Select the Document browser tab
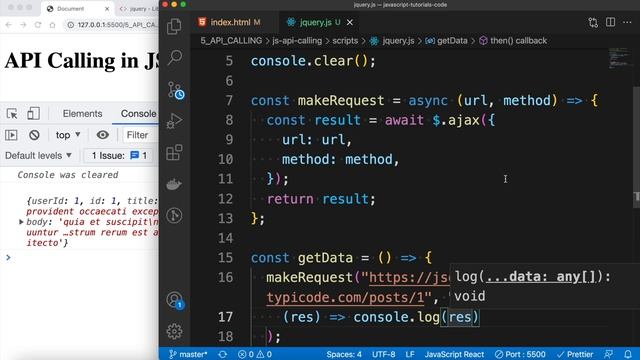The height and width of the screenshot is (360, 640). pos(78,9)
